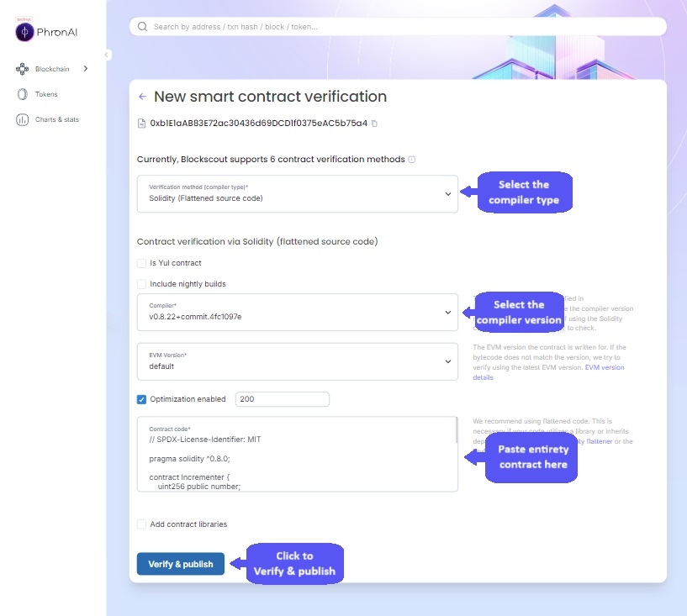Copy the contract address
Screen dimensions: 687x616
(x=374, y=124)
